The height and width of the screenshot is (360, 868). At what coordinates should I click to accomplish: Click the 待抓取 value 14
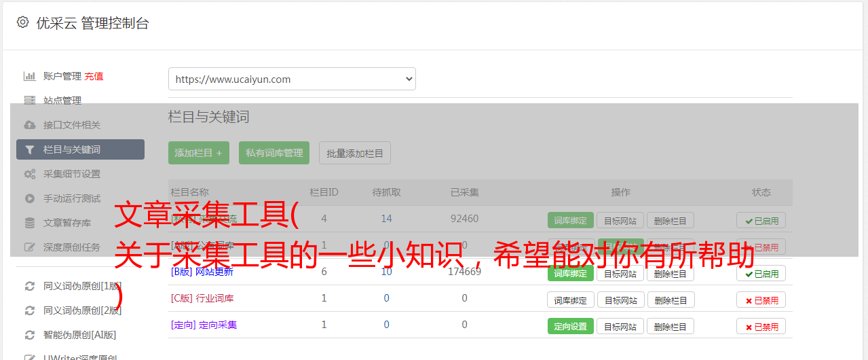point(387,219)
